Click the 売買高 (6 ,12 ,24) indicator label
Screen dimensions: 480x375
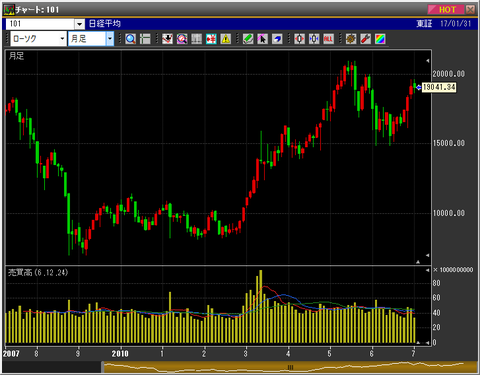click(x=38, y=272)
